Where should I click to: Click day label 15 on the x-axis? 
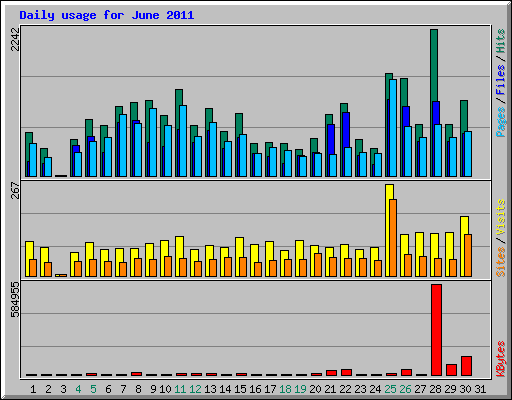240,389
